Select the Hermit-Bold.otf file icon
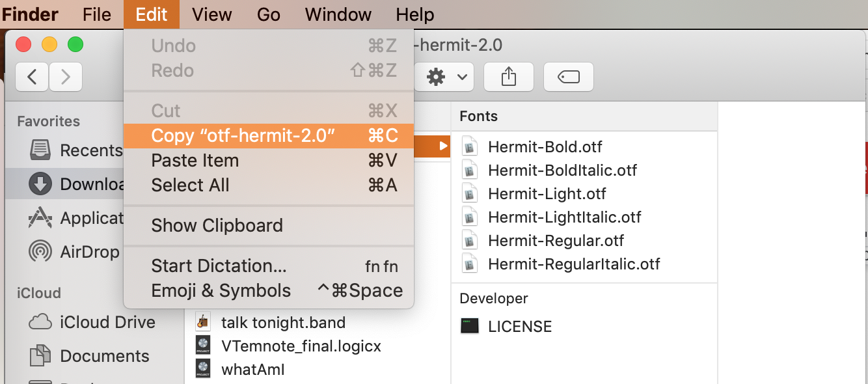The width and height of the screenshot is (868, 384). click(469, 147)
